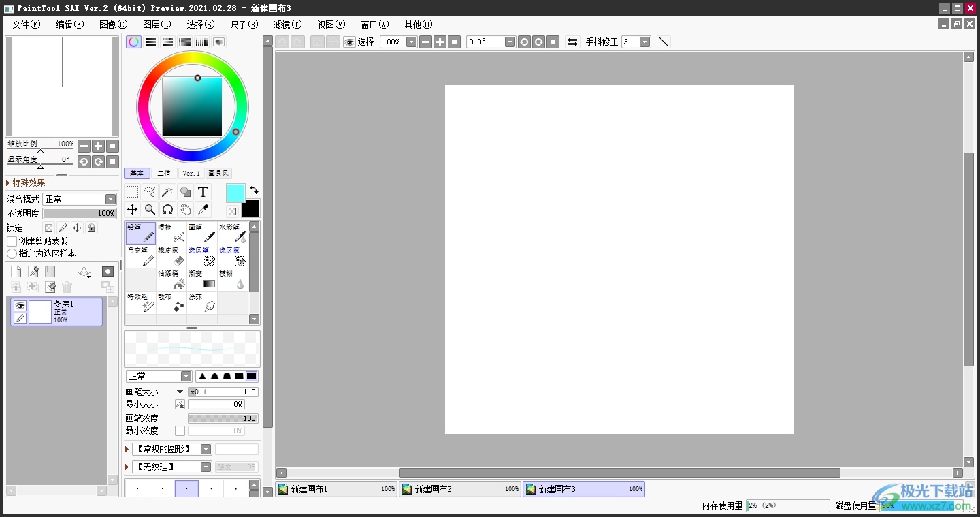This screenshot has width=980, height=517.
Task: Select the zoom magnifier tool
Action: (x=150, y=210)
